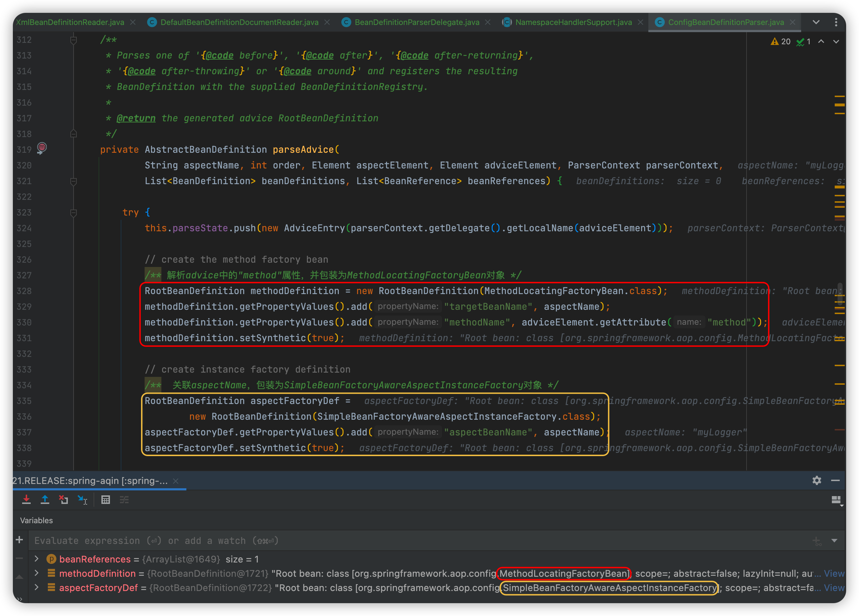The height and width of the screenshot is (616, 859).
Task: Click the Run to Cursor icon
Action: 82,500
